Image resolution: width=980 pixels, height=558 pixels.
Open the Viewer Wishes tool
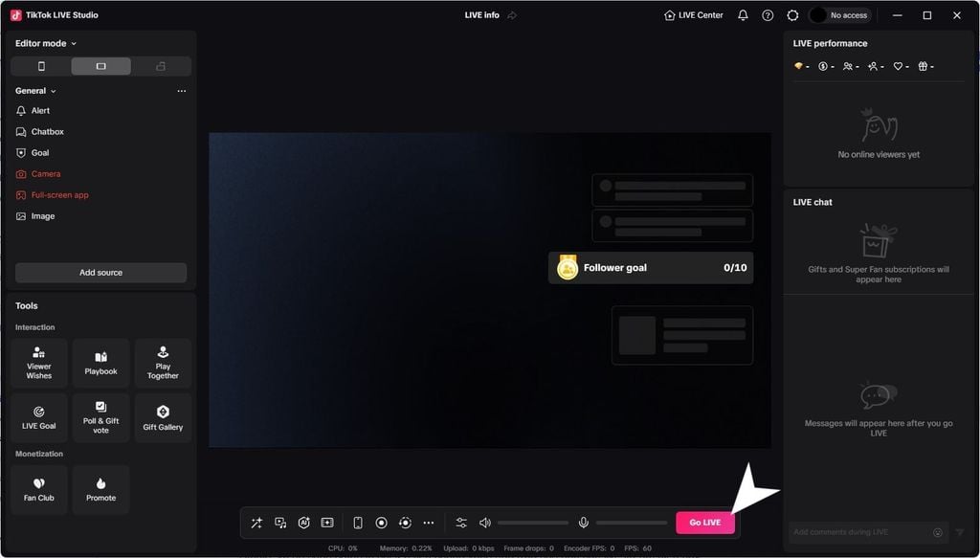[x=38, y=363]
